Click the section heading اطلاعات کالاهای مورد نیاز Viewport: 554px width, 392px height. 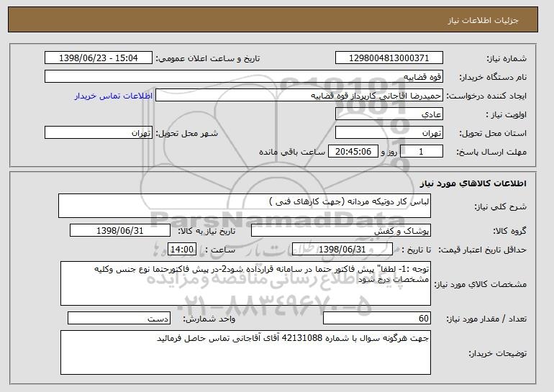pyautogui.click(x=473, y=183)
